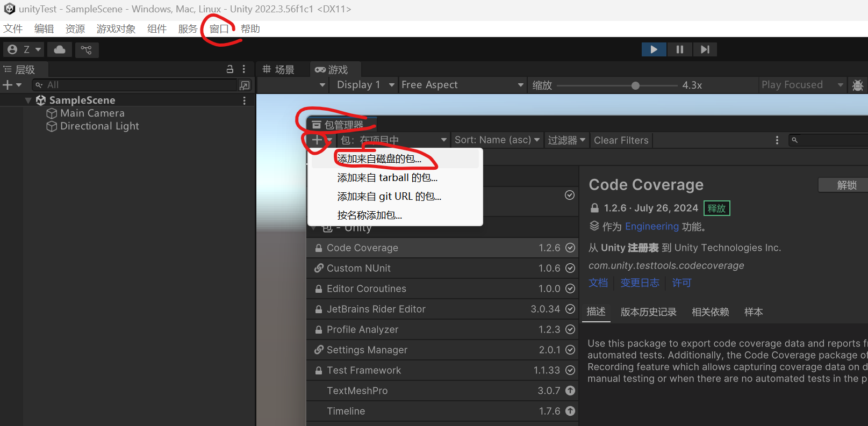This screenshot has height=426, width=868.
Task: Open the Hierarchy panel kebab menu
Action: [244, 69]
